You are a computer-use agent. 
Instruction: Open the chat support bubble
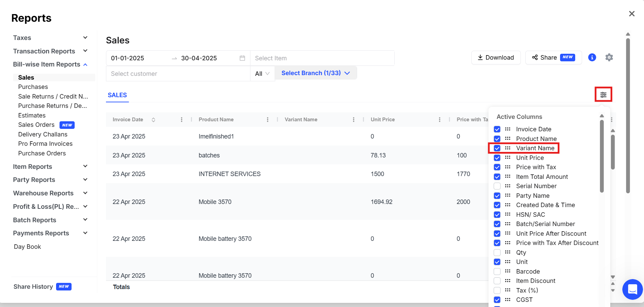click(x=632, y=289)
